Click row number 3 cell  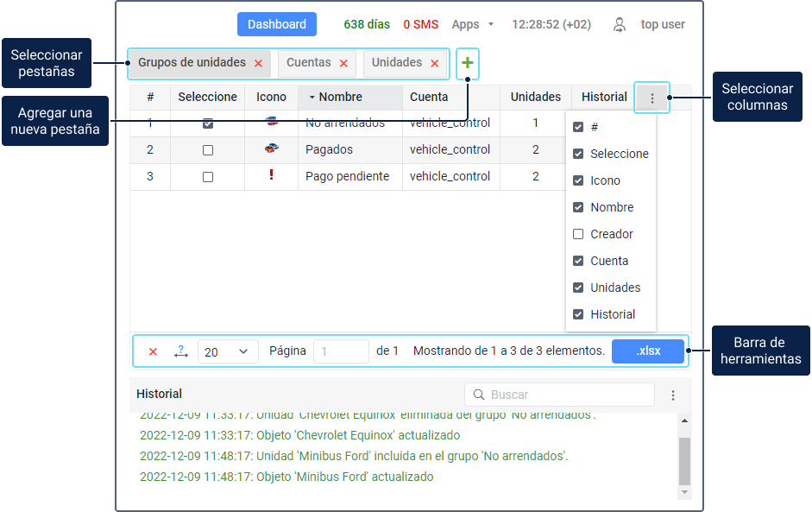(150, 177)
